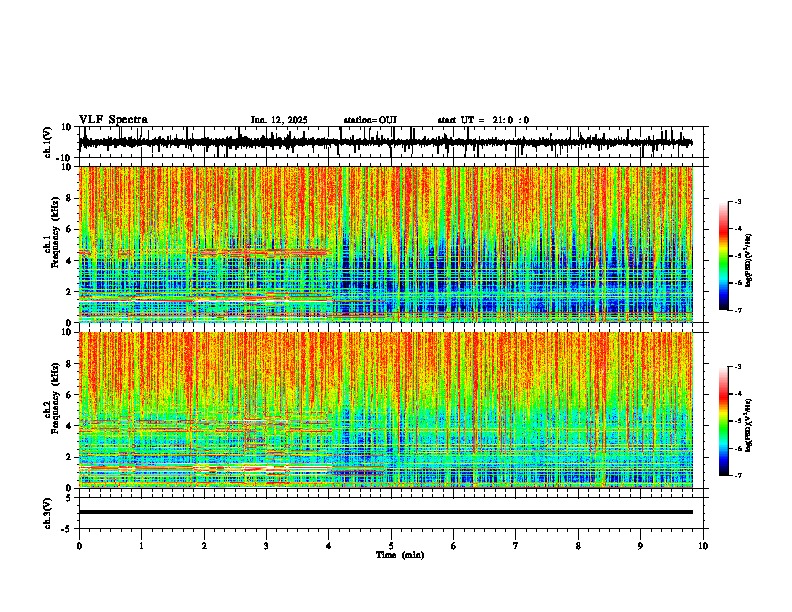Click time axis tick label "7"

516,546
